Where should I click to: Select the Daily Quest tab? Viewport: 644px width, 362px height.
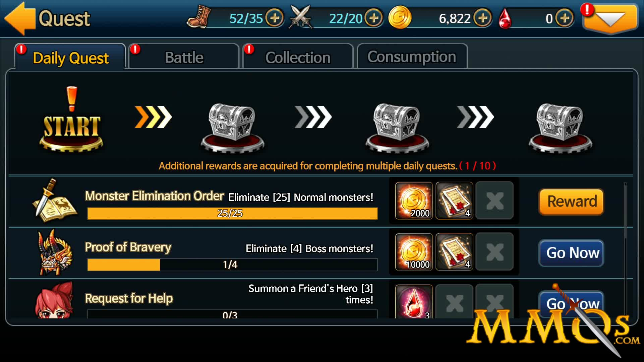point(70,56)
